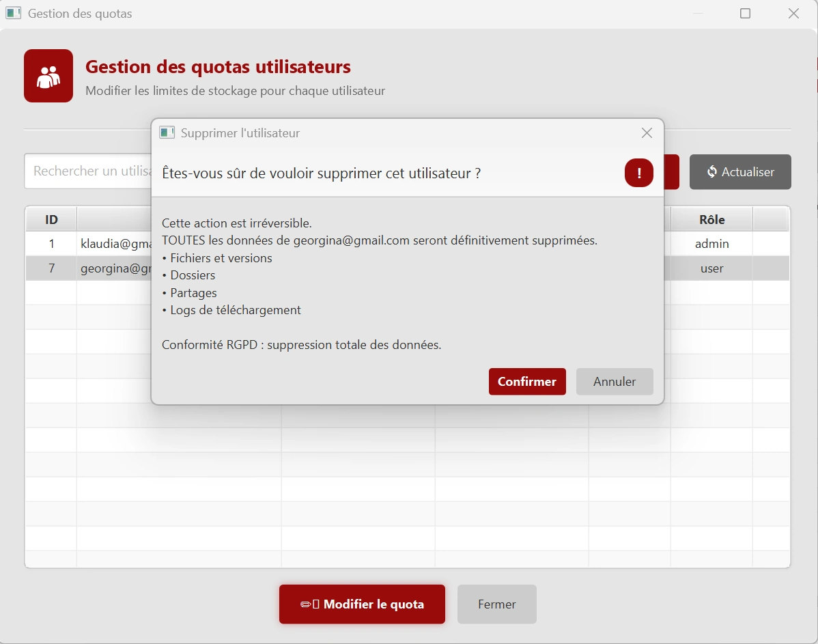
Task: Click the red users icon in the header
Action: click(48, 76)
